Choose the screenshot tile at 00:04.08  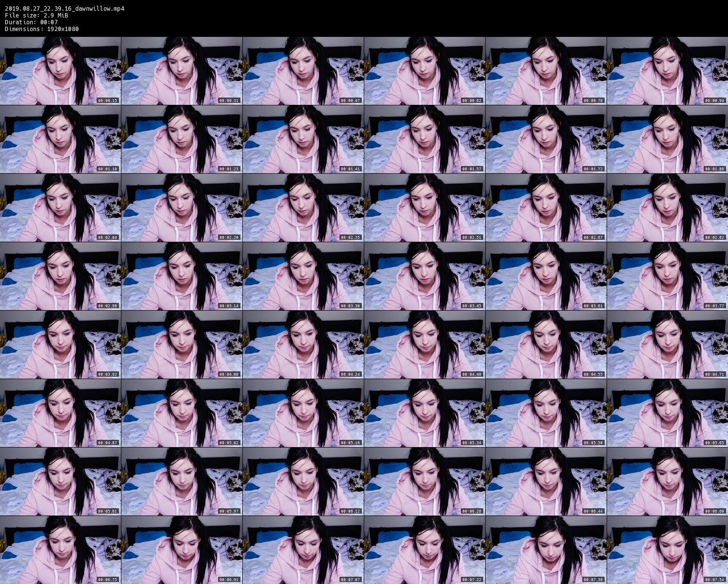(182, 345)
